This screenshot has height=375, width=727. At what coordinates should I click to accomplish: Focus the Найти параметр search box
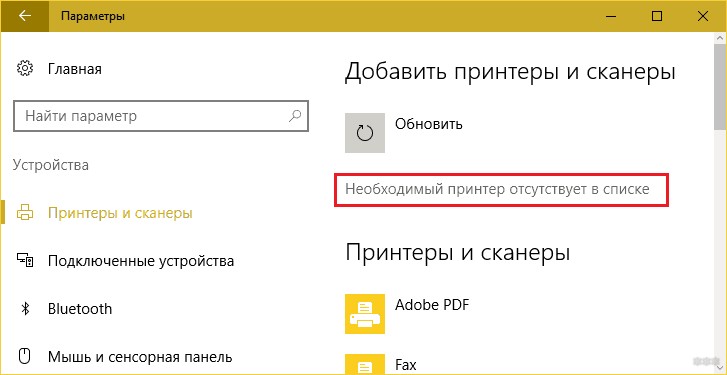pyautogui.click(x=161, y=115)
